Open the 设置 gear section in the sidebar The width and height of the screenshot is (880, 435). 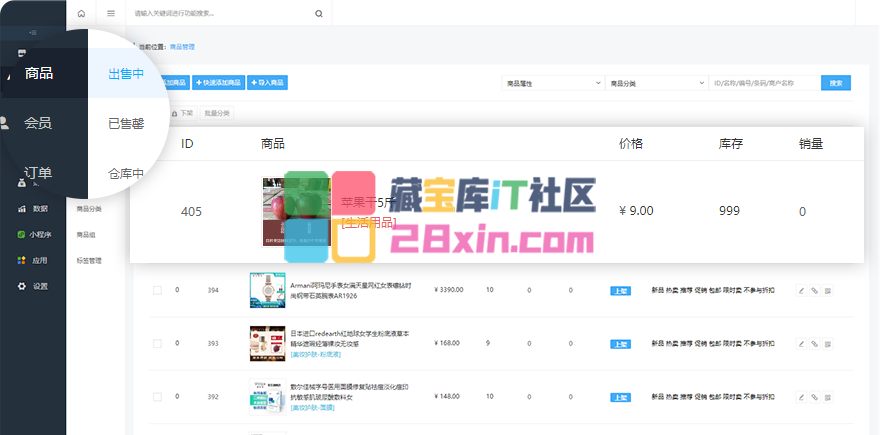point(33,286)
